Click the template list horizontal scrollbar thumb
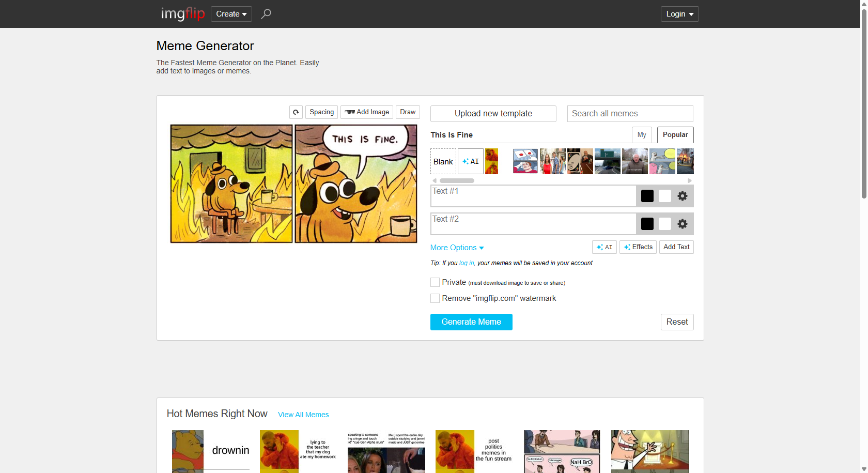 point(457,181)
